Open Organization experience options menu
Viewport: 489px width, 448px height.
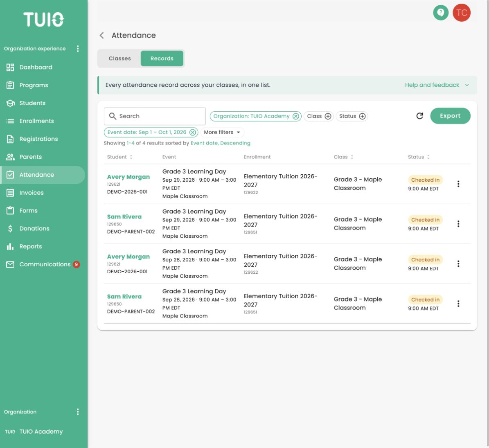pos(78,49)
